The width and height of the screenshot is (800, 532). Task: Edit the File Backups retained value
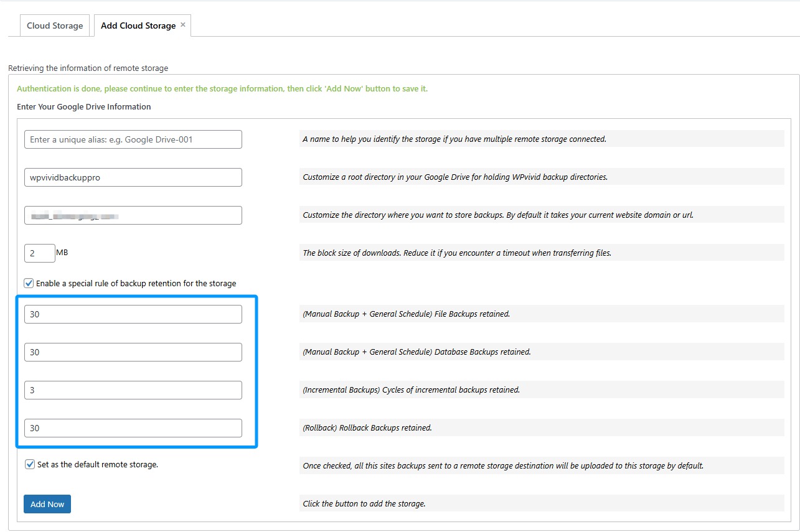pyautogui.click(x=133, y=314)
